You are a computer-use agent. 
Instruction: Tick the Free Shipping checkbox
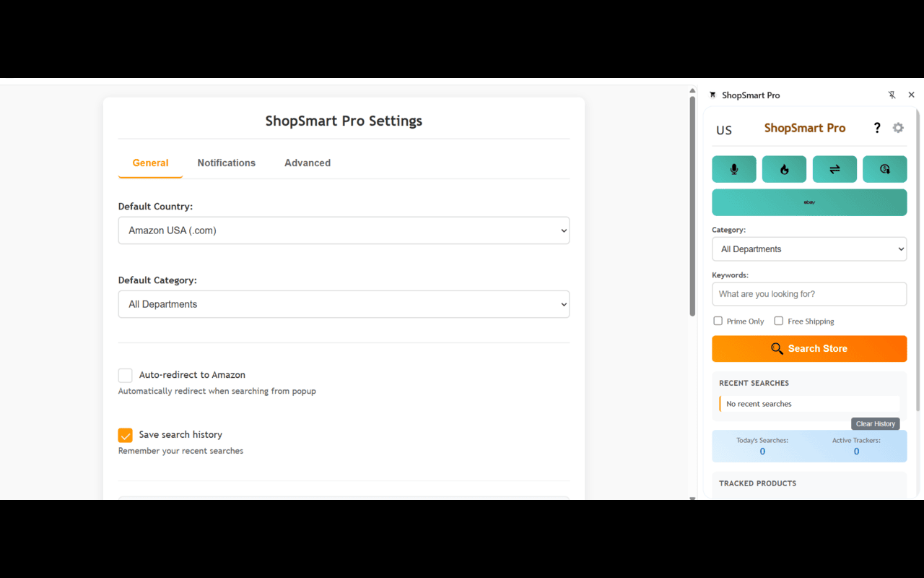pyautogui.click(x=779, y=321)
